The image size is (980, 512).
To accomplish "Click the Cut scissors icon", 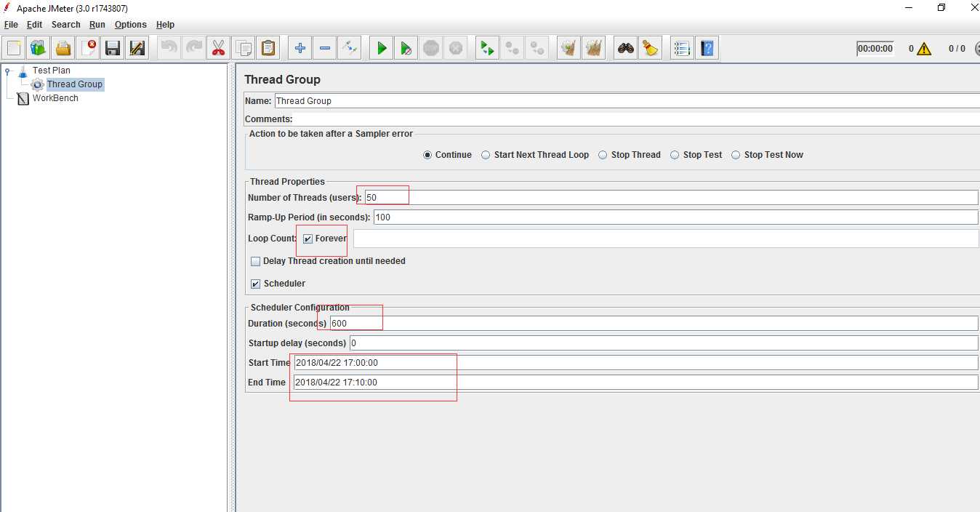I will pyautogui.click(x=219, y=49).
